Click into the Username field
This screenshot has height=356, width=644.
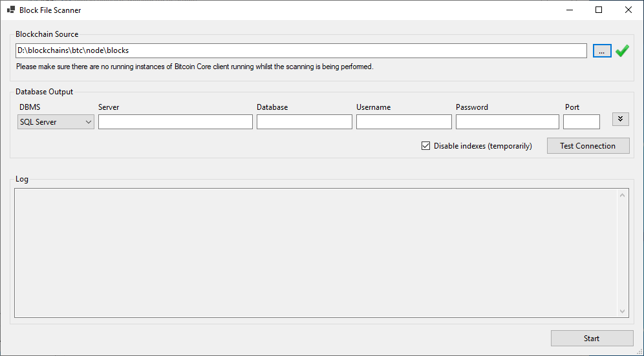(x=403, y=122)
